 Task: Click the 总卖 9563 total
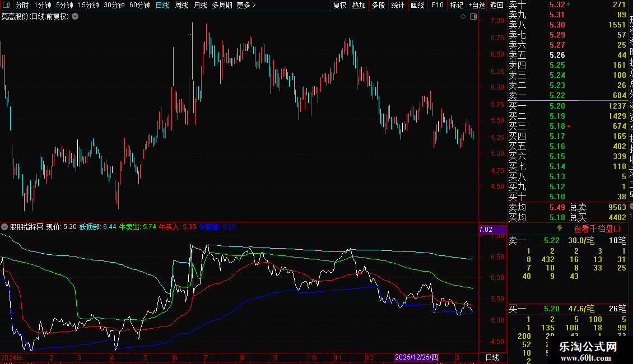click(x=598, y=207)
